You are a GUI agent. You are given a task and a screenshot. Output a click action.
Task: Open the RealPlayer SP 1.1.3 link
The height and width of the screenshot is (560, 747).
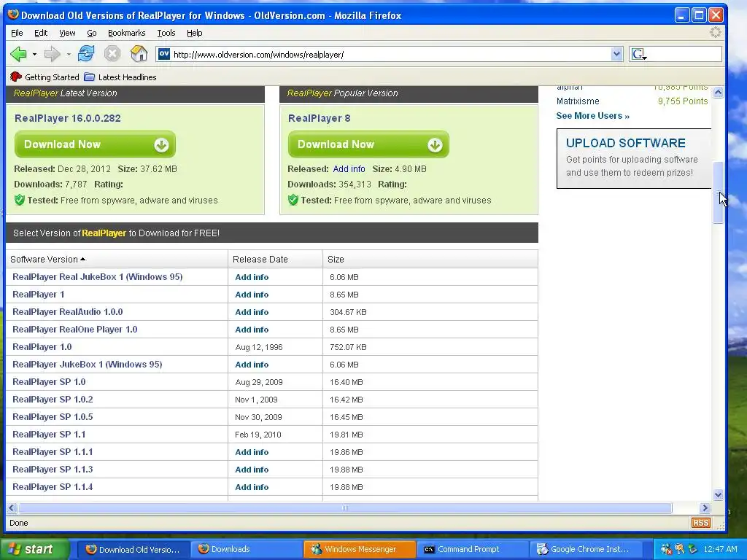(x=53, y=469)
